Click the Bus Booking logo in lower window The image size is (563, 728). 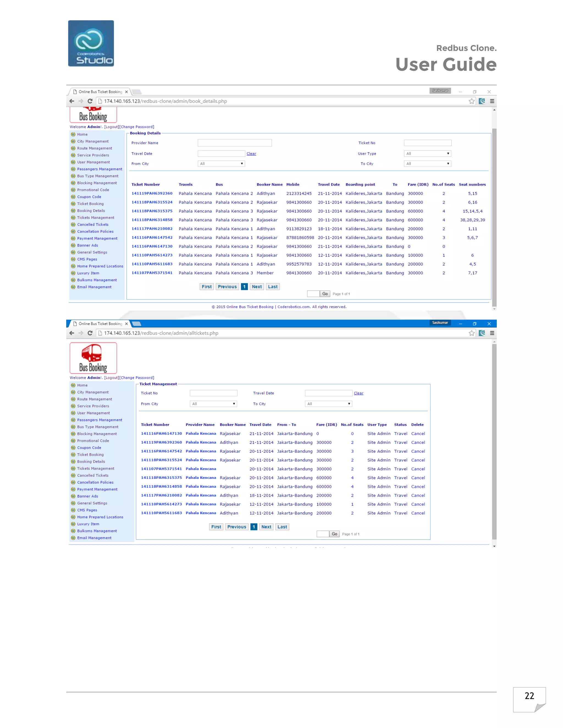pos(93,358)
